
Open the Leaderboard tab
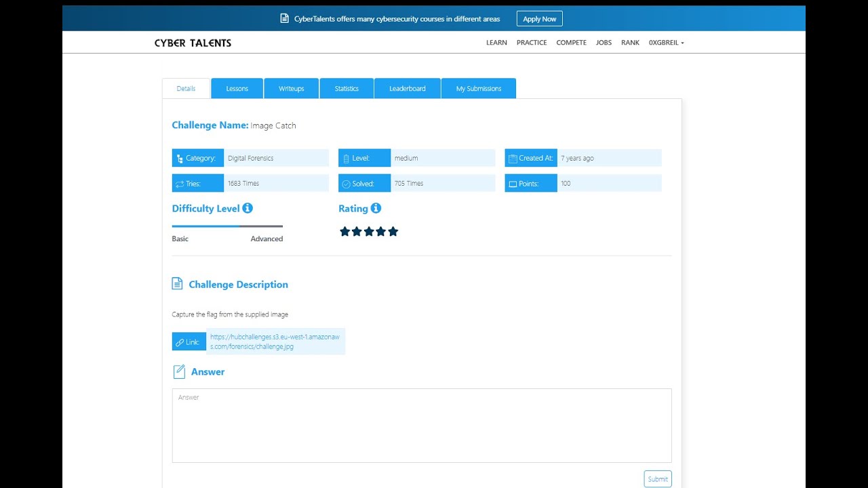coord(408,89)
